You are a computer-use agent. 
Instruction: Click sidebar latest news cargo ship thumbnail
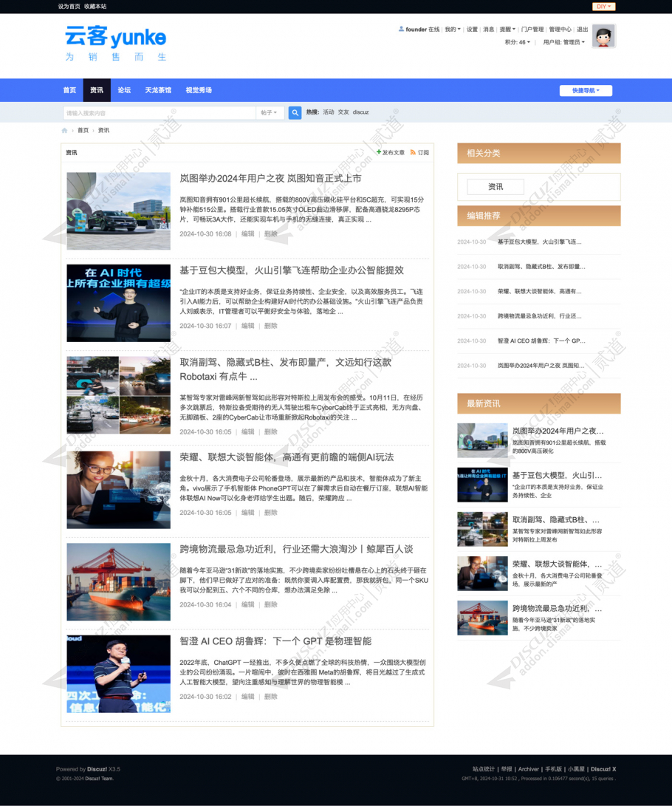tap(482, 618)
